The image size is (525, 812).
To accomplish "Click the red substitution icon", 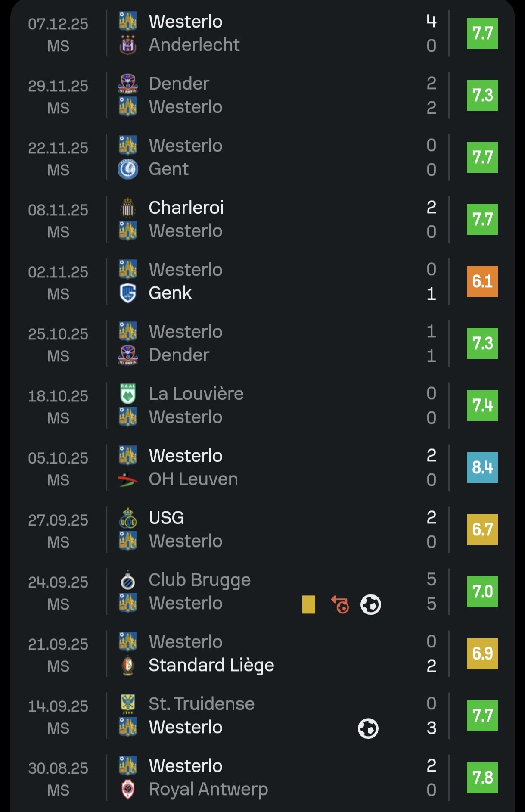I will click(x=340, y=604).
